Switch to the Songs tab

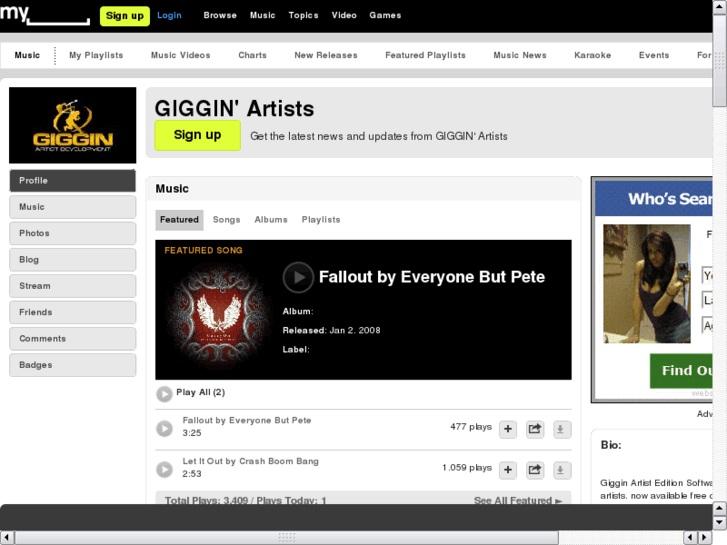coord(226,220)
